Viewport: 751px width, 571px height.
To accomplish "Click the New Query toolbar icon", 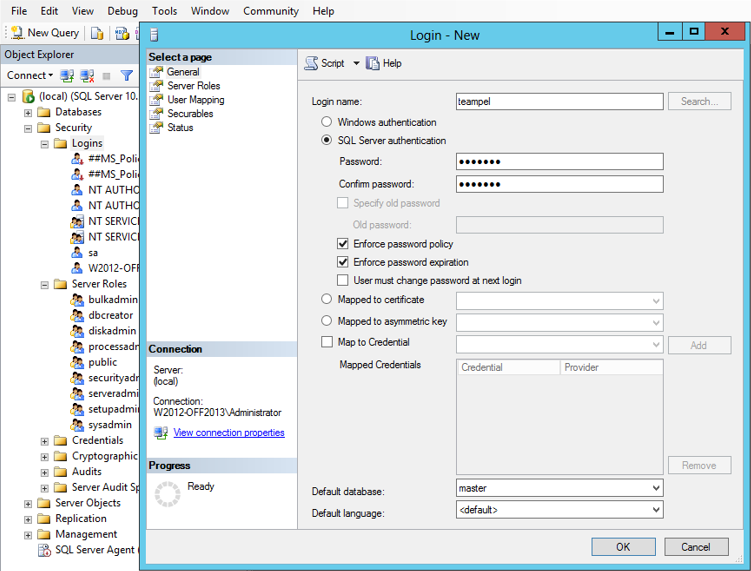I will point(16,33).
